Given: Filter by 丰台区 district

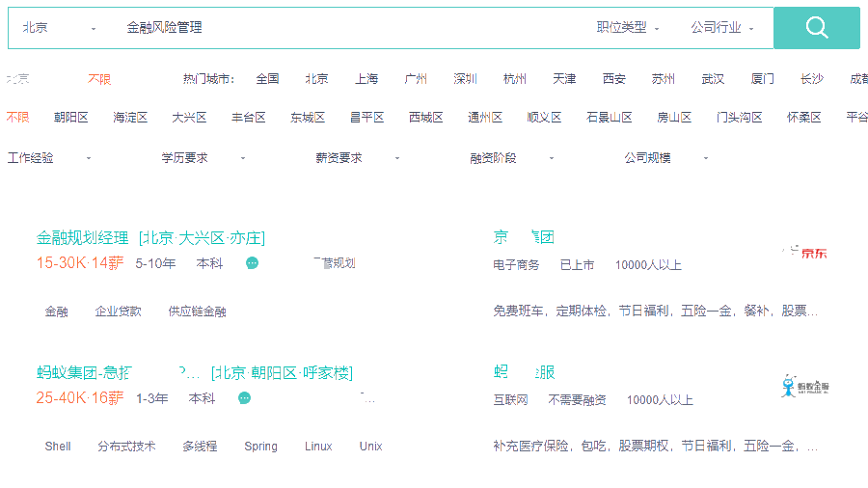Looking at the screenshot, I should pos(249,118).
